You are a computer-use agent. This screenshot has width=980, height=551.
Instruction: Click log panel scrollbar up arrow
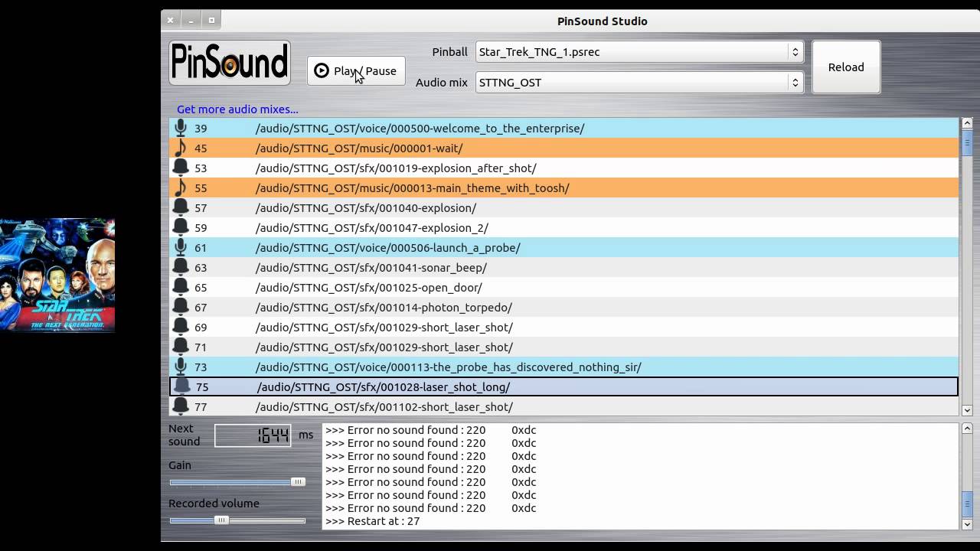pyautogui.click(x=967, y=429)
